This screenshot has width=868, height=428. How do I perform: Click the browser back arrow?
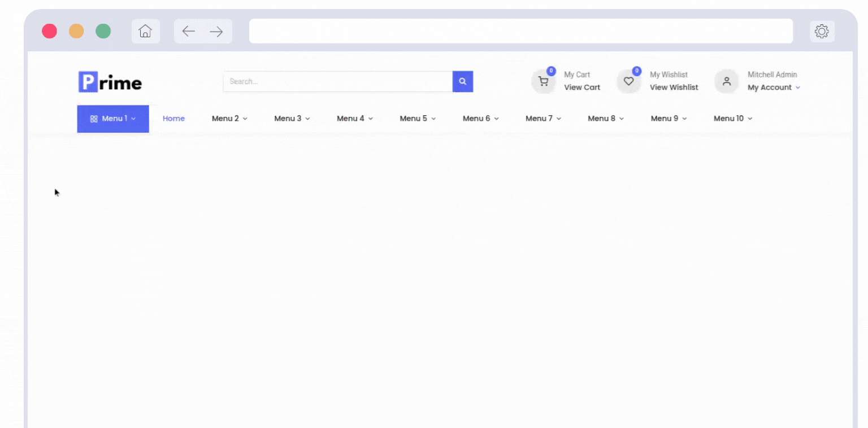coord(189,32)
